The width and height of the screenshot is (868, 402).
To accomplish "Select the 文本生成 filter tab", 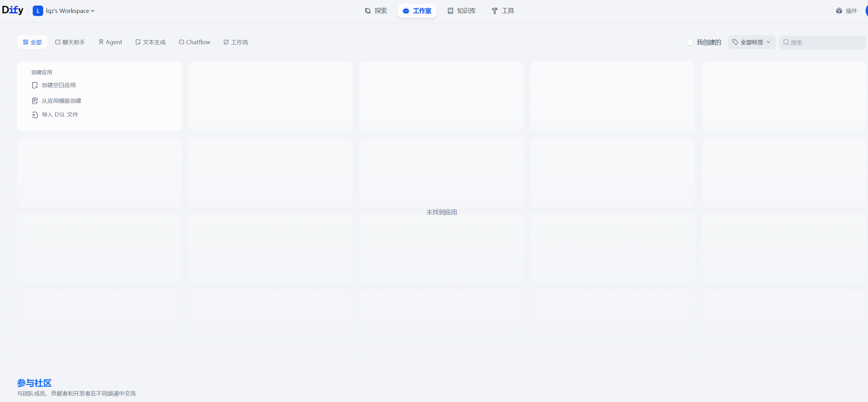I will pyautogui.click(x=150, y=42).
